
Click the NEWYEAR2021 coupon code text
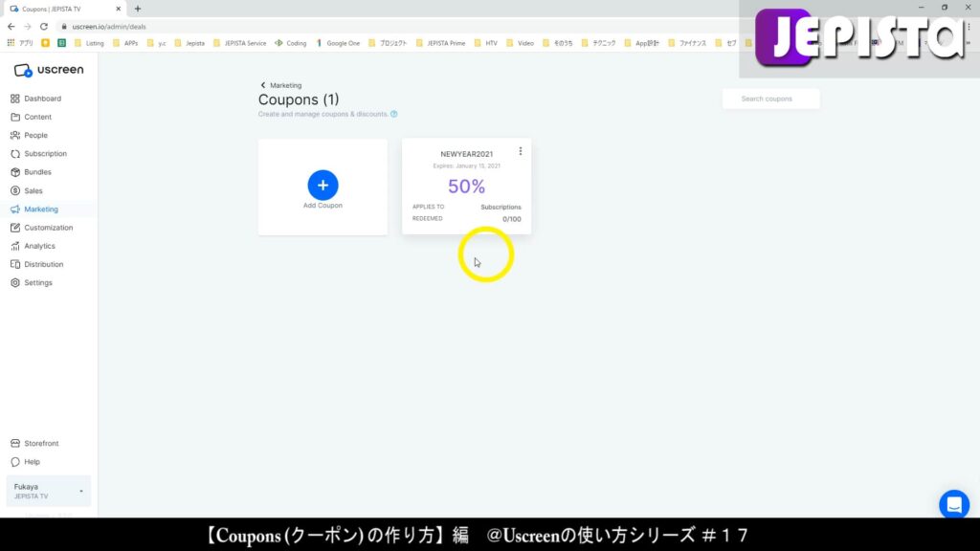pyautogui.click(x=466, y=154)
